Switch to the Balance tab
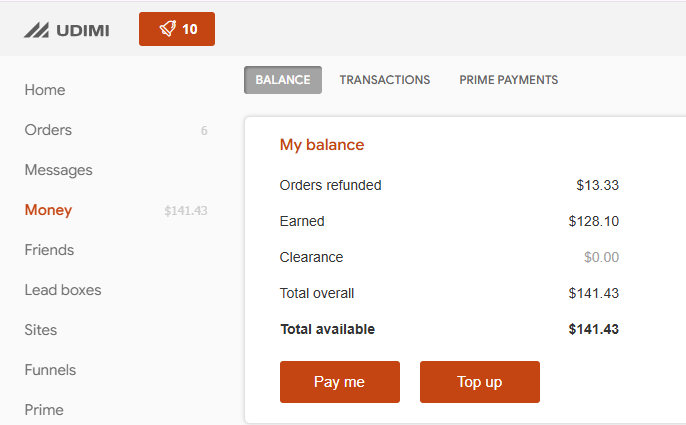This screenshot has height=425, width=686. click(283, 80)
